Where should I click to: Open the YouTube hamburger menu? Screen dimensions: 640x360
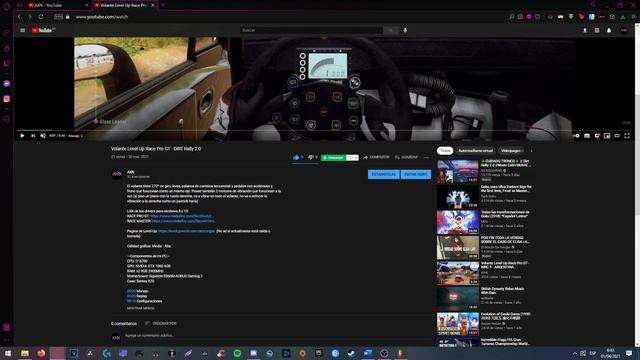tap(22, 30)
